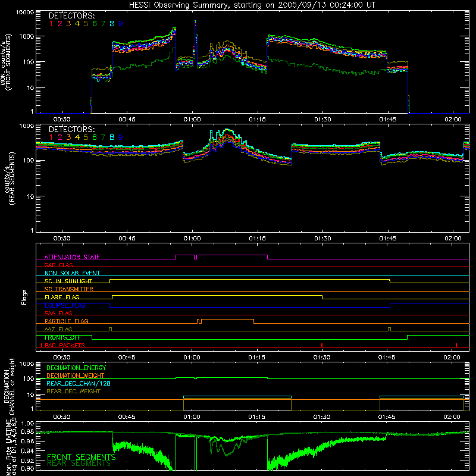Click the '10000' tick label on front segments axis
The width and height of the screenshot is (476, 476).
point(25,12)
